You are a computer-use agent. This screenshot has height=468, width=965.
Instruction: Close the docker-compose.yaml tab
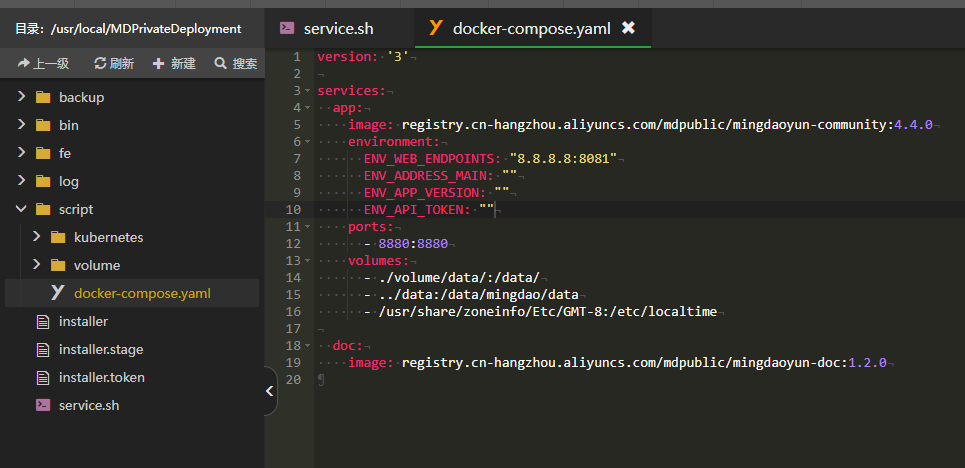pos(628,28)
